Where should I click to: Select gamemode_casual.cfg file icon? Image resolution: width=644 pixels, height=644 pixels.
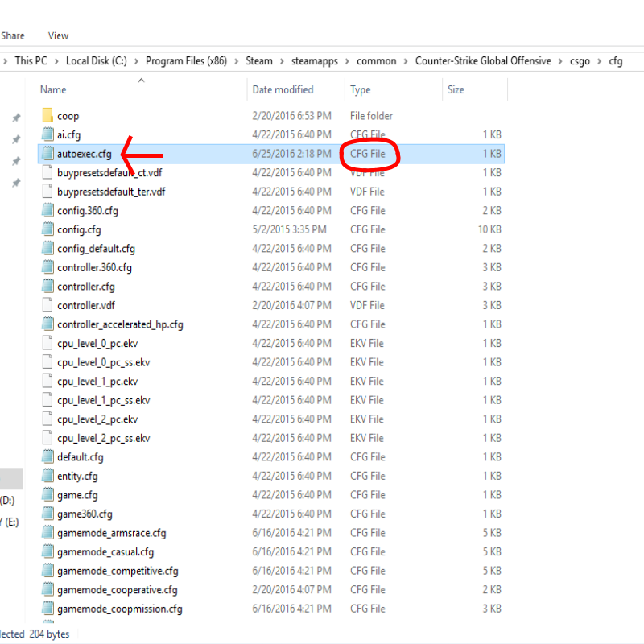point(47,551)
